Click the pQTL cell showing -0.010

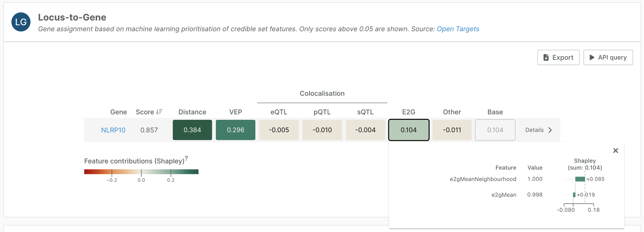322,130
